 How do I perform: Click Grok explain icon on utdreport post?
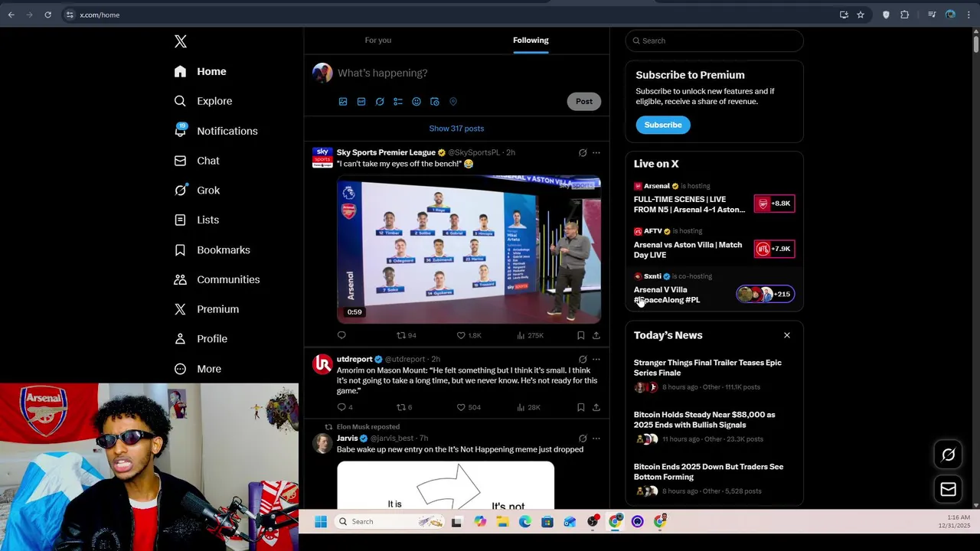(583, 360)
